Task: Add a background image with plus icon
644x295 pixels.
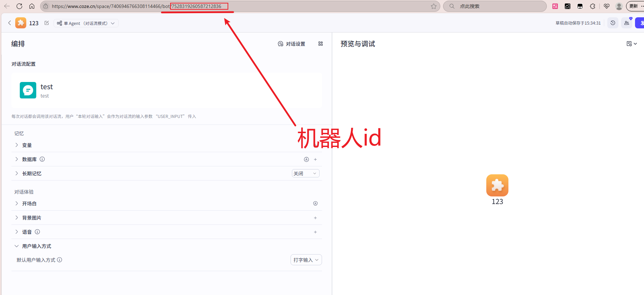Action: (315, 218)
